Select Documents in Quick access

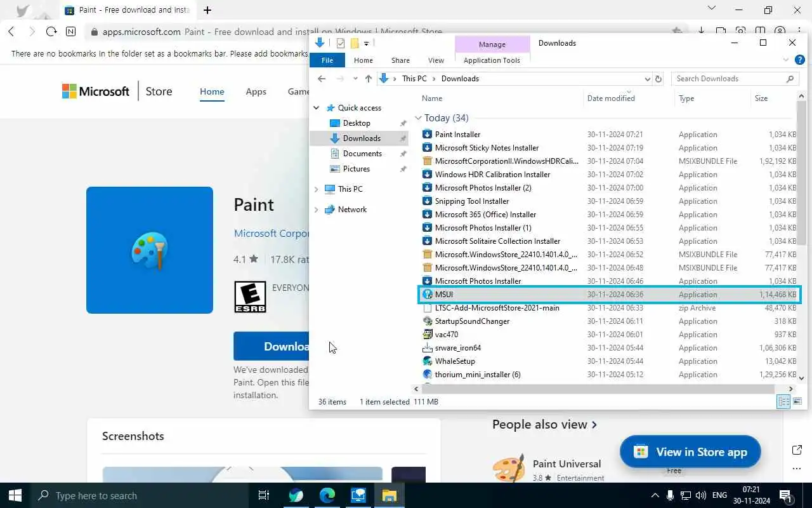pos(362,154)
